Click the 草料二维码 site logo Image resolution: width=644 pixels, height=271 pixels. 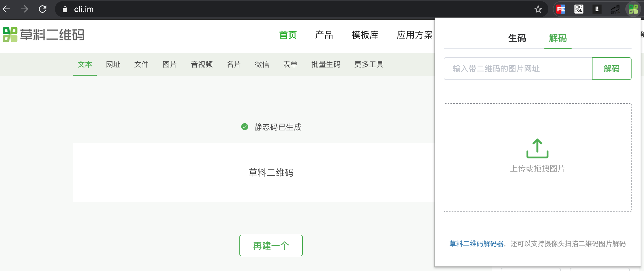pos(44,35)
